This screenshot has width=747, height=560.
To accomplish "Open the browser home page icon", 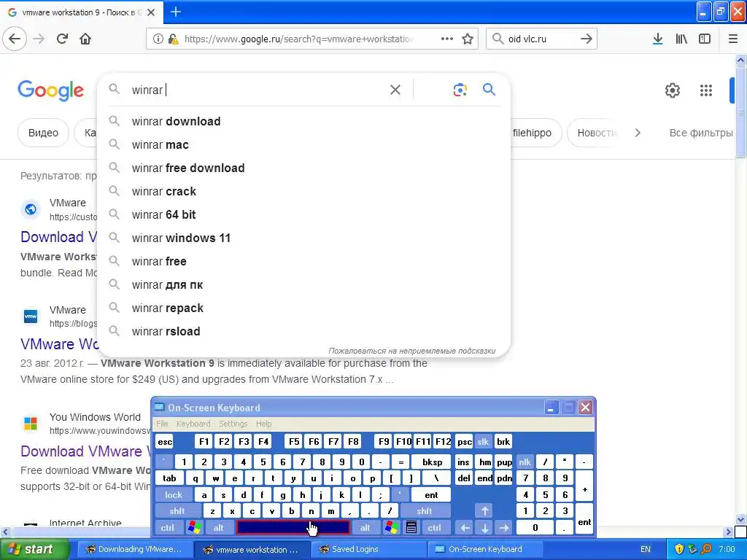I will 85,39.
